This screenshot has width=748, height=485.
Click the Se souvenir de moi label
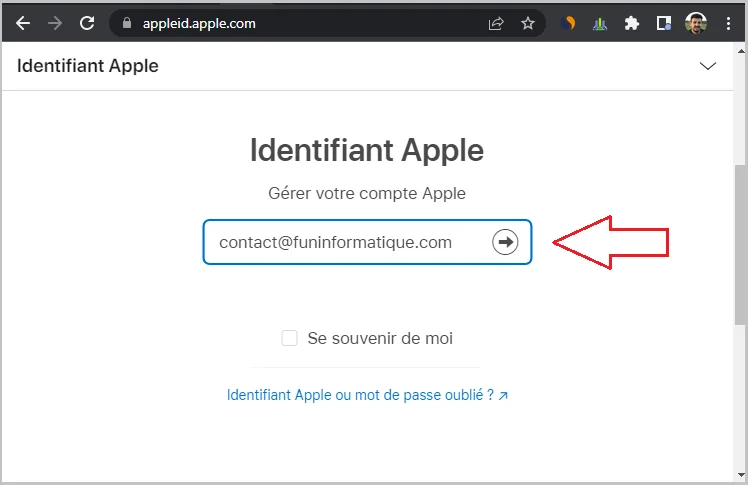click(380, 338)
